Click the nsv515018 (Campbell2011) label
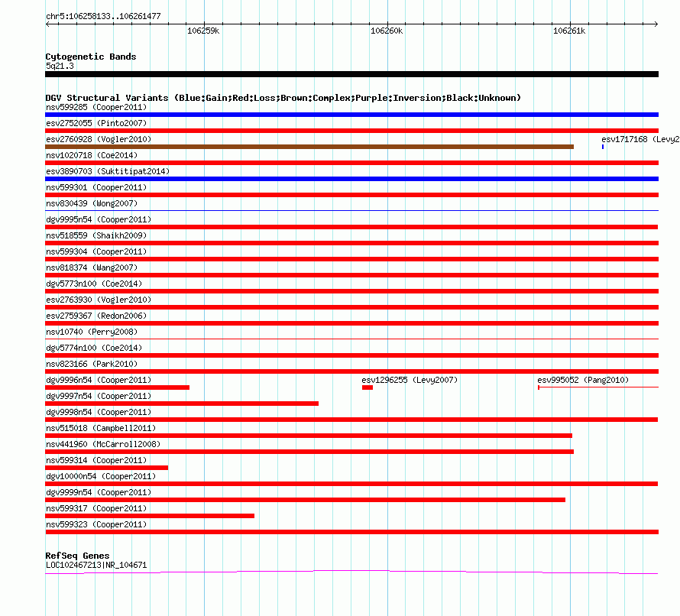This screenshot has width=680, height=616. pos(101,428)
